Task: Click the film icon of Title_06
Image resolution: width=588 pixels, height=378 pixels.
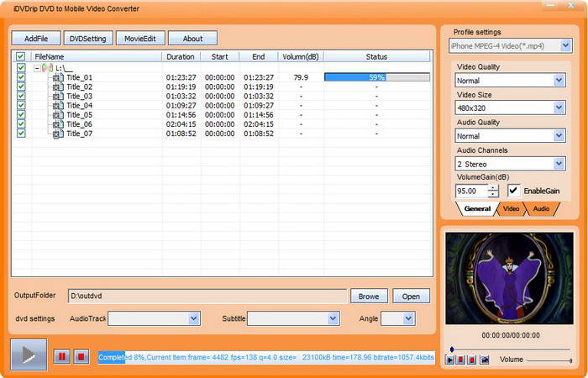Action: tap(58, 124)
